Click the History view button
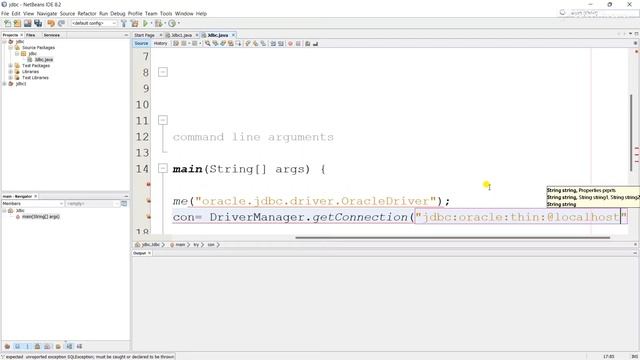 (160, 43)
